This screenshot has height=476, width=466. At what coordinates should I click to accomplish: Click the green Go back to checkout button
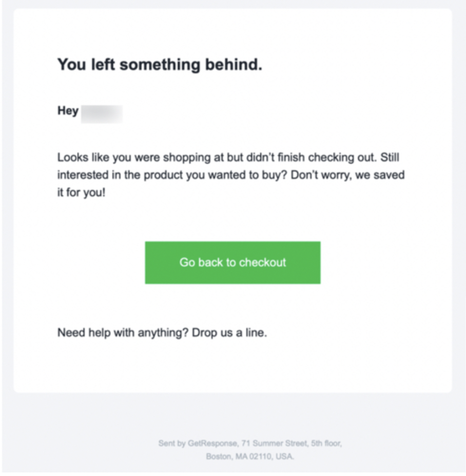232,263
